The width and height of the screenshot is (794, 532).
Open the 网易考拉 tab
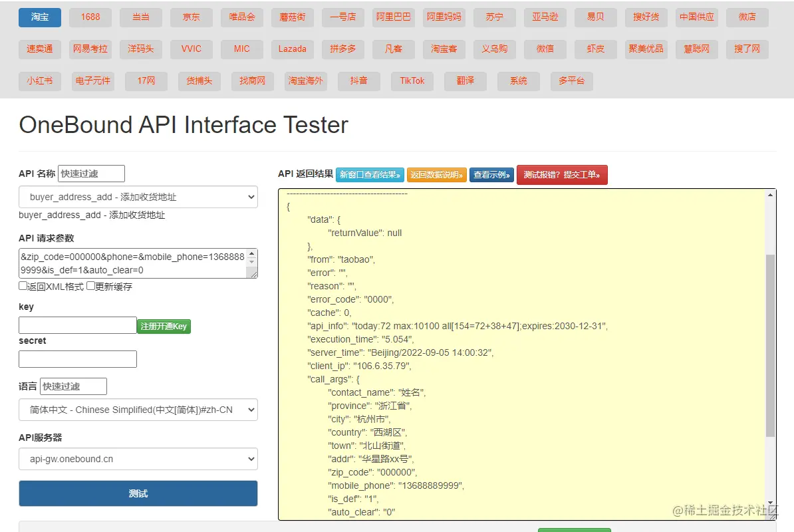(x=90, y=49)
